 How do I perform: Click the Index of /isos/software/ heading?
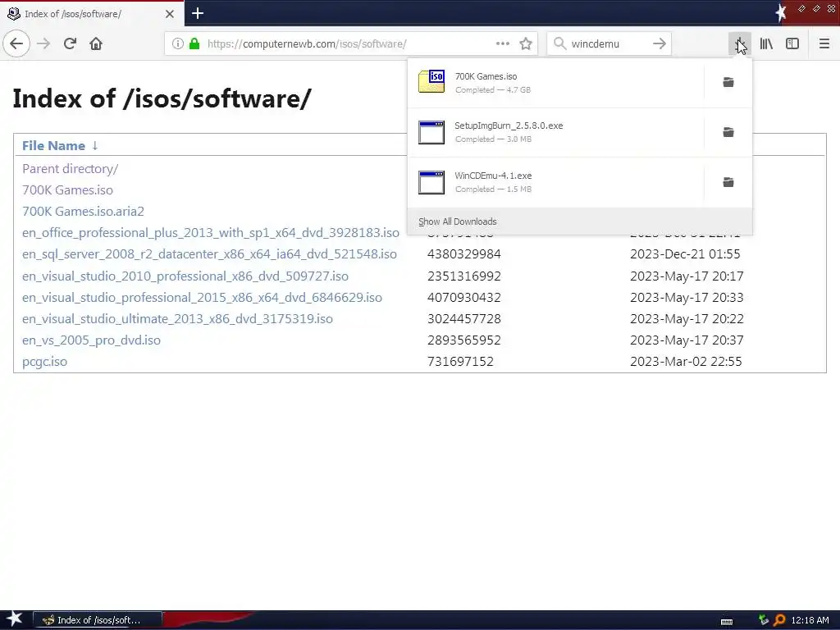click(162, 98)
